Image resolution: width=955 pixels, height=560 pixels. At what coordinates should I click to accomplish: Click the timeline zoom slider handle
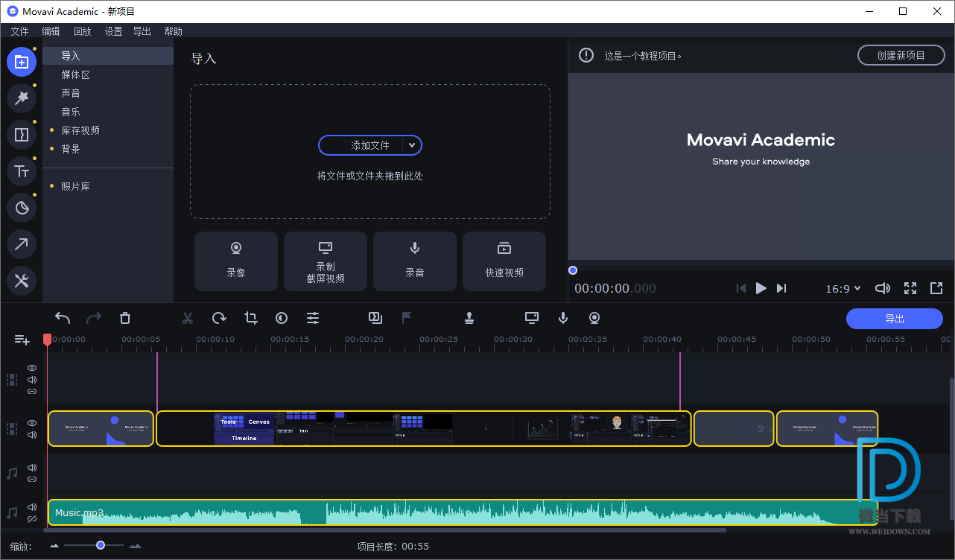pos(101,546)
